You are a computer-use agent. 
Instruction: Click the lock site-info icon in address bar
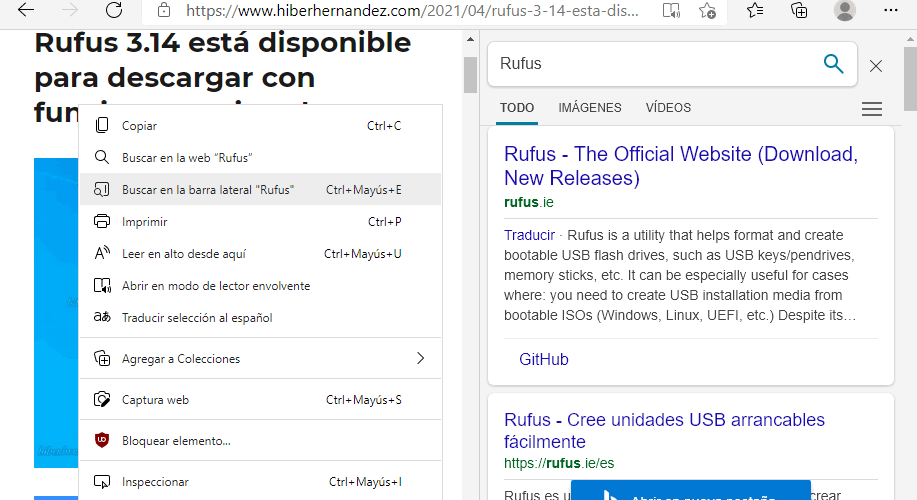tap(164, 10)
